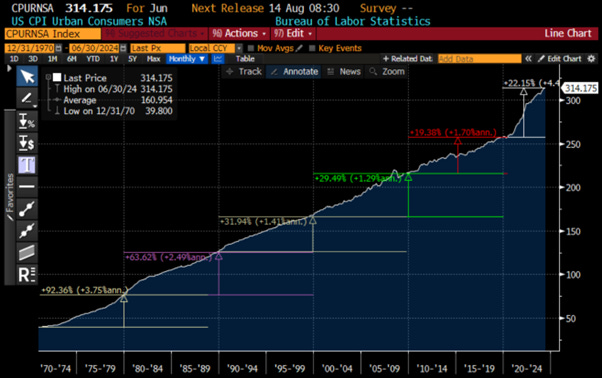Click the double chevron collapse icon
Screen dimensions: 602x378
(x=528, y=59)
